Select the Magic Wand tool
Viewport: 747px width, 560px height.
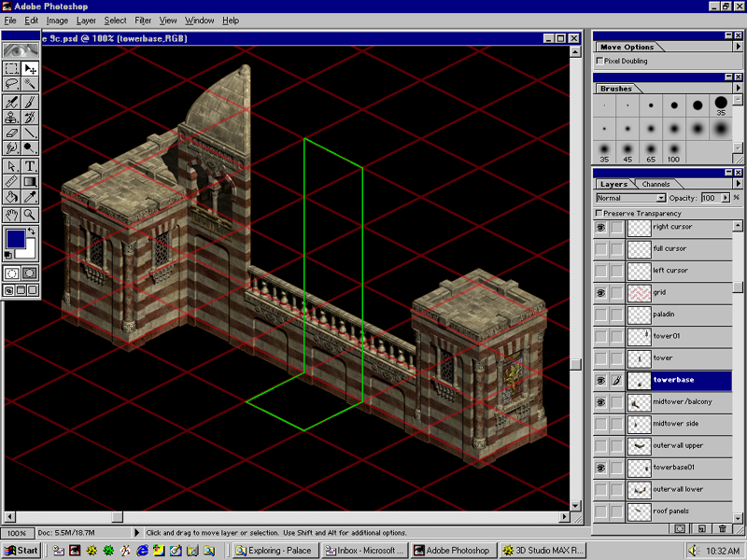pos(30,84)
